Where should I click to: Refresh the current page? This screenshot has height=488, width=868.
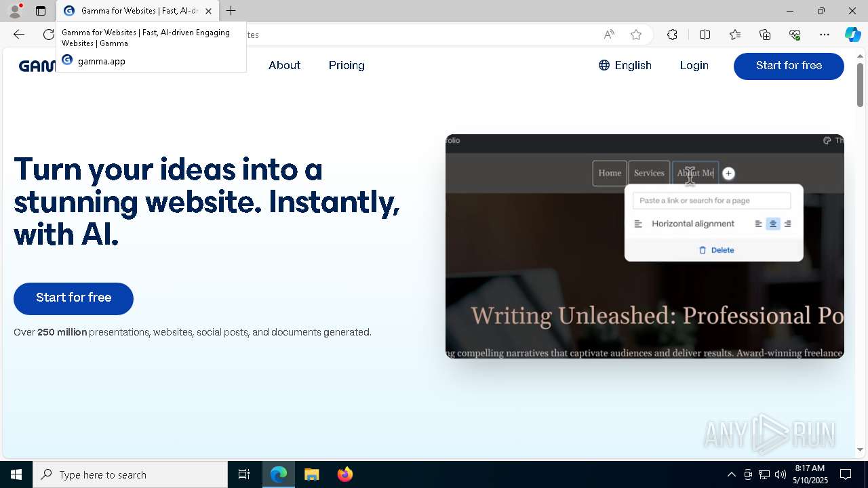click(48, 35)
